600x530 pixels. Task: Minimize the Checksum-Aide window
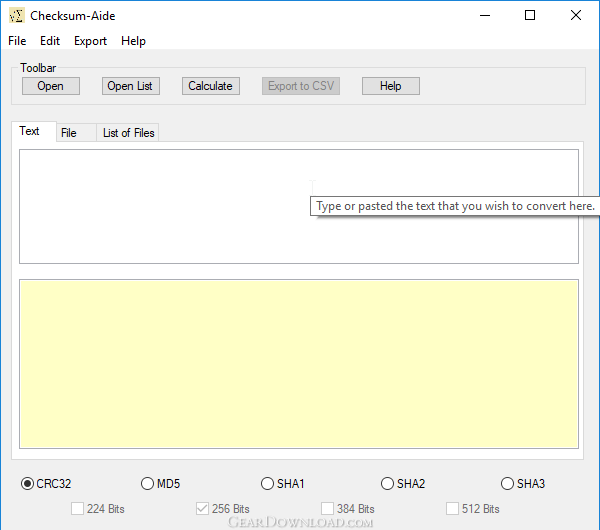485,16
